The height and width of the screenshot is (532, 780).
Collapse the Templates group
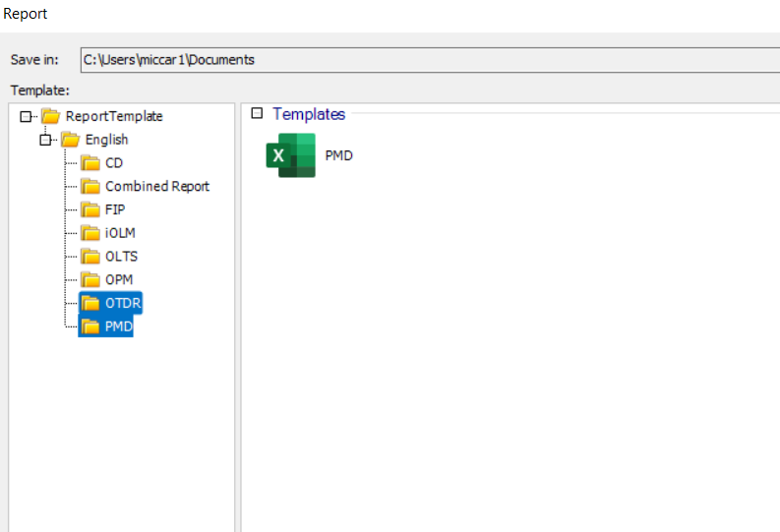click(x=257, y=113)
